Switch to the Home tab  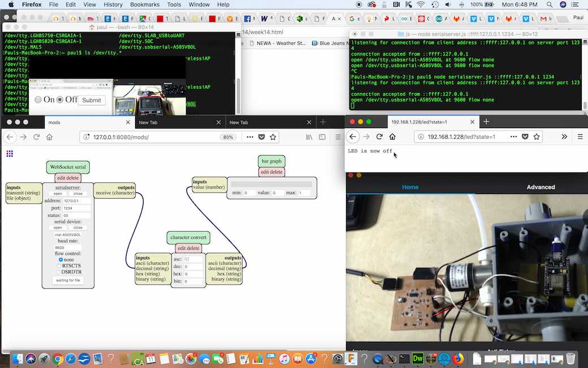pyautogui.click(x=410, y=187)
